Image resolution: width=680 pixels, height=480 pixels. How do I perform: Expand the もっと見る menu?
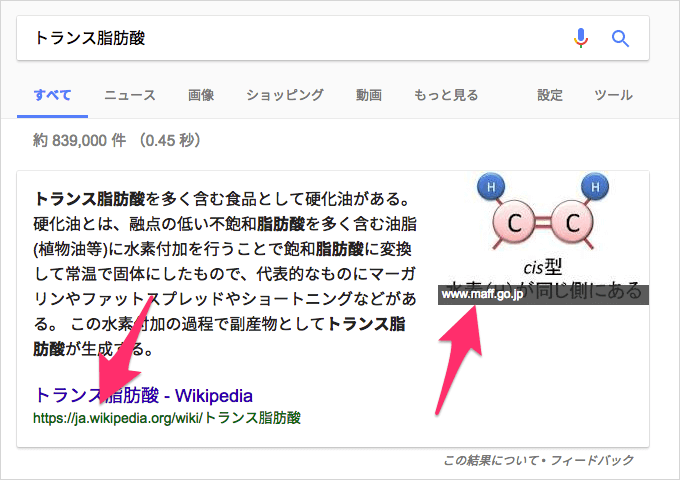click(446, 95)
